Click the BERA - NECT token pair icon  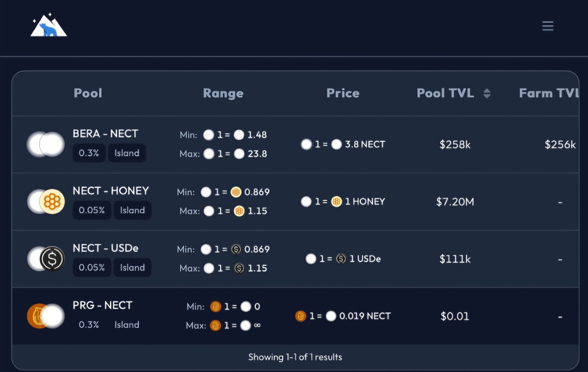tap(46, 144)
